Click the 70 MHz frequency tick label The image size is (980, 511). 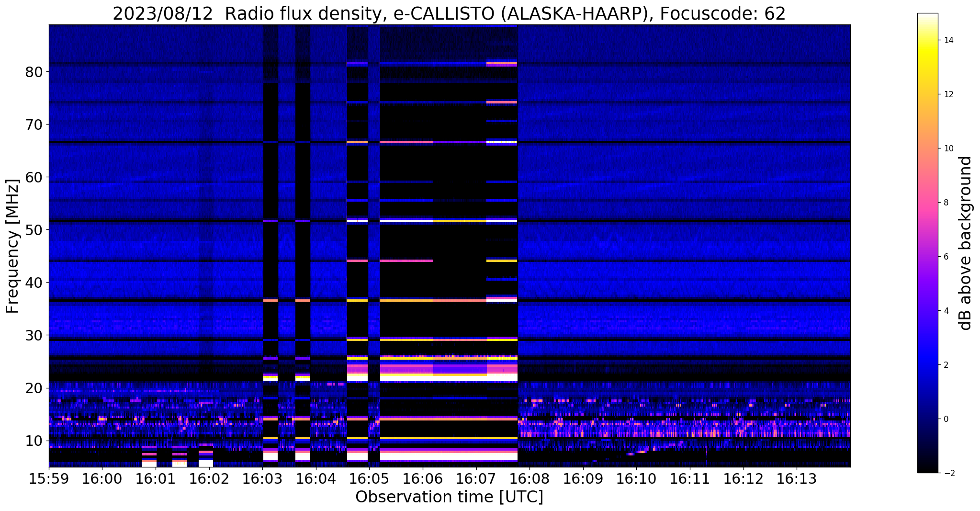(x=34, y=125)
